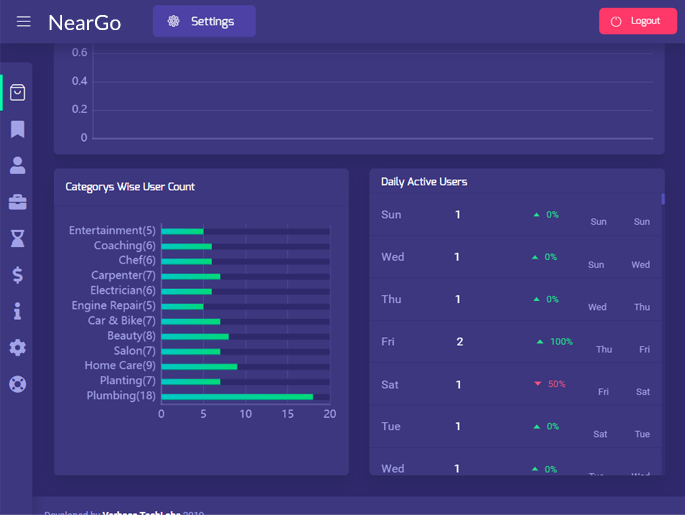Select the info sidebar icon
Viewport: 685px width, 515px height.
pos(17,311)
